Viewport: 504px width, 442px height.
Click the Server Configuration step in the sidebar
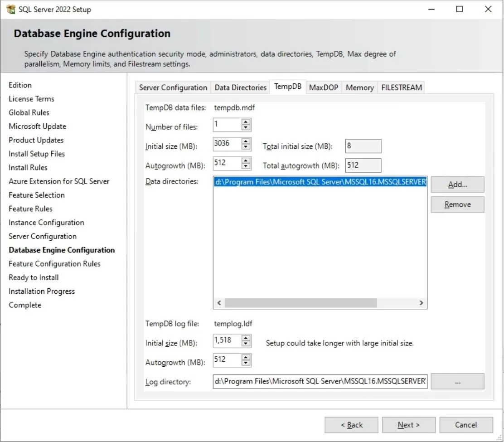point(43,237)
